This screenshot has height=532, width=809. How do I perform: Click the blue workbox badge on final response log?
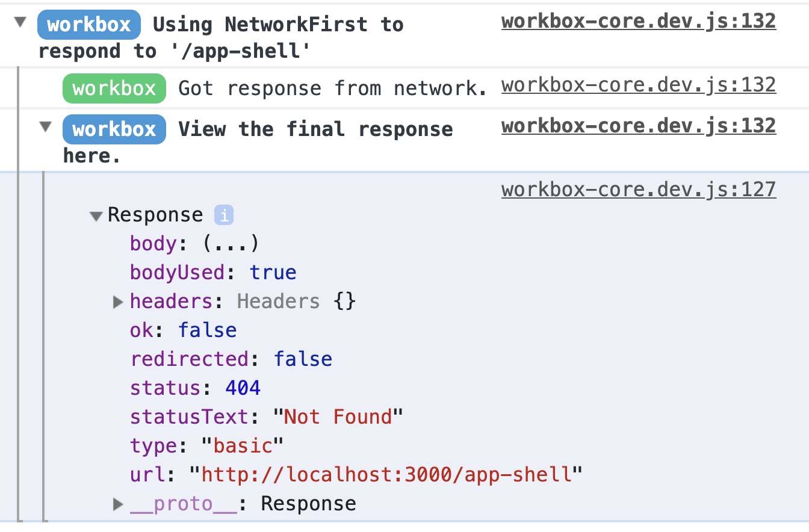(114, 129)
